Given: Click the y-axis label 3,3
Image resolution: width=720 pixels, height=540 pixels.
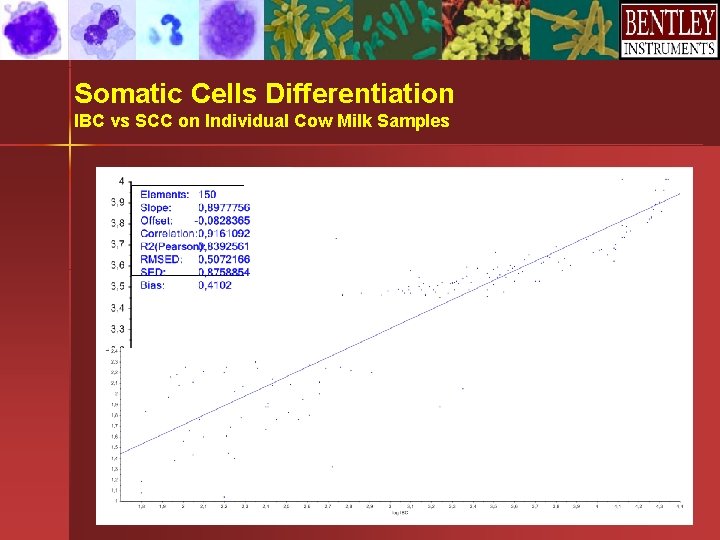Looking at the screenshot, I should (118, 329).
